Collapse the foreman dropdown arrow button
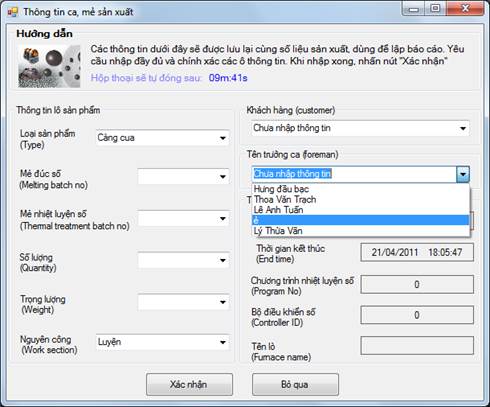 463,174
